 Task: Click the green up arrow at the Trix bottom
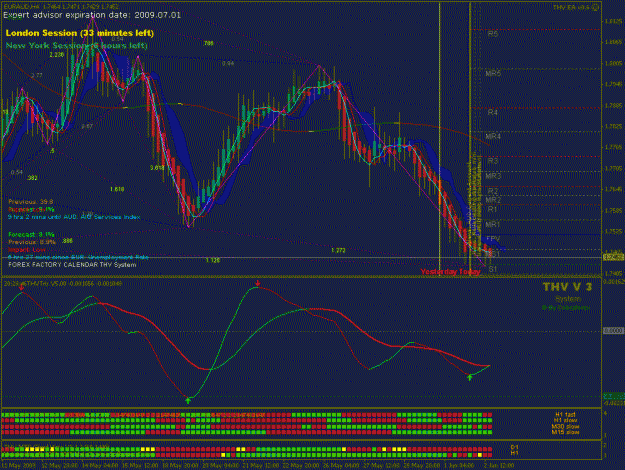point(188,400)
